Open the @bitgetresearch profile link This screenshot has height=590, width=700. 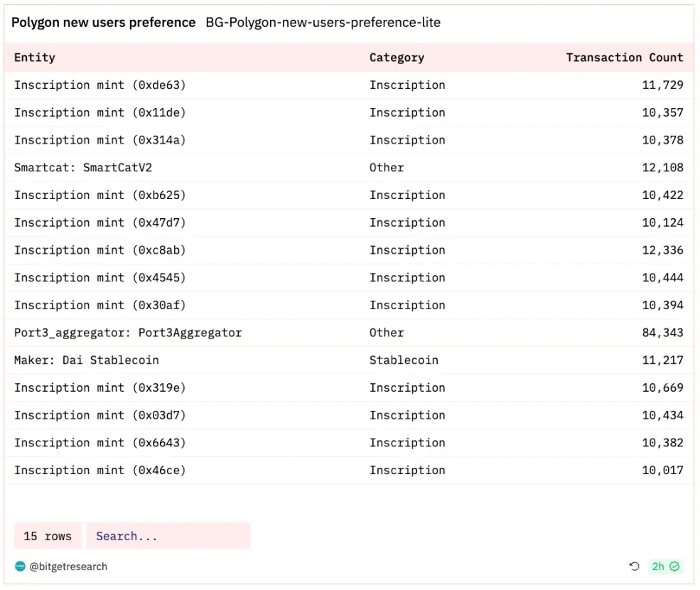tap(68, 567)
